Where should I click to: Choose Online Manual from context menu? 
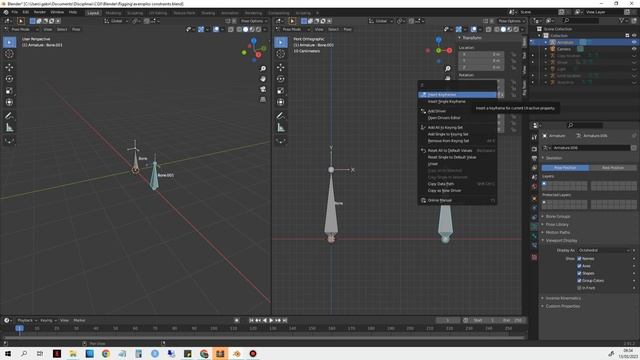pos(457,200)
